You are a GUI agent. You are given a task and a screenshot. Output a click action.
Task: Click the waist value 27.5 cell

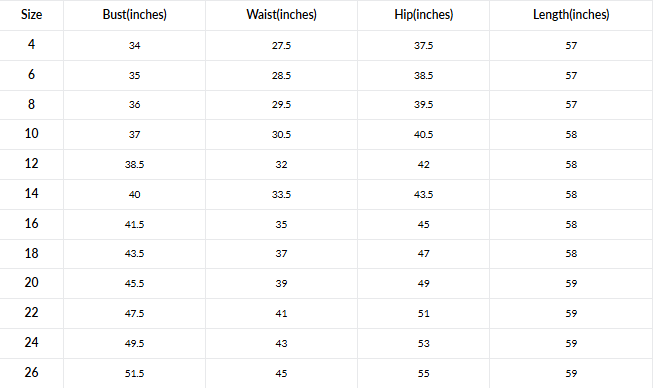click(282, 45)
